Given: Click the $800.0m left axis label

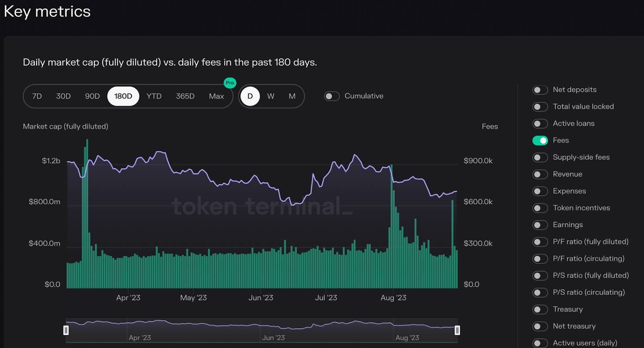Looking at the screenshot, I should (x=44, y=202).
